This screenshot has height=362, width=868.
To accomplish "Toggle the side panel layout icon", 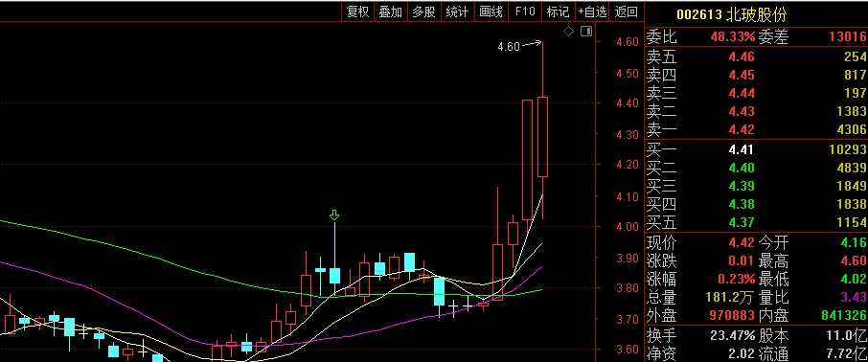I will 586,32.
